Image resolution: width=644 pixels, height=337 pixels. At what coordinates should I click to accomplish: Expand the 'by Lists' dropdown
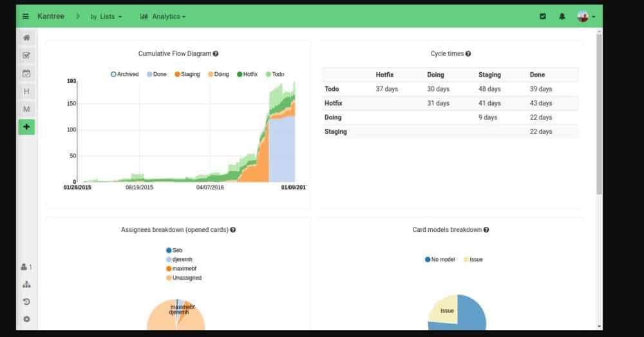coord(106,17)
